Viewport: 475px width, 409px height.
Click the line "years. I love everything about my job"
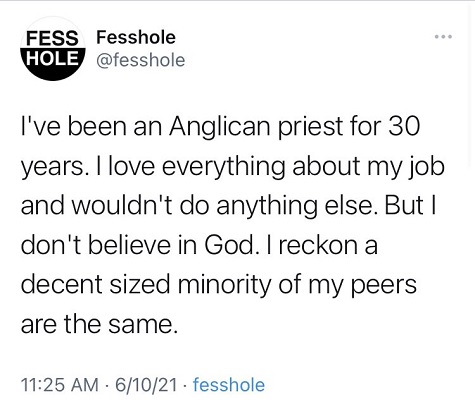point(232,166)
